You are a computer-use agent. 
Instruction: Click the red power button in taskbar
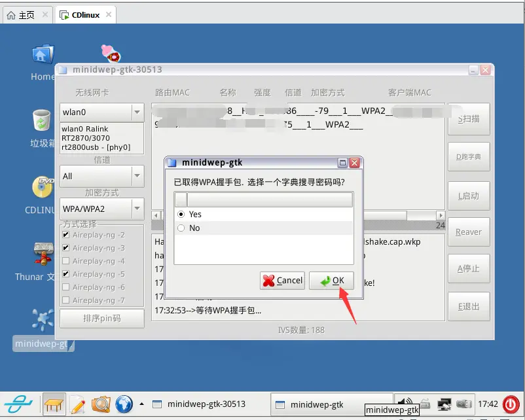point(511,404)
